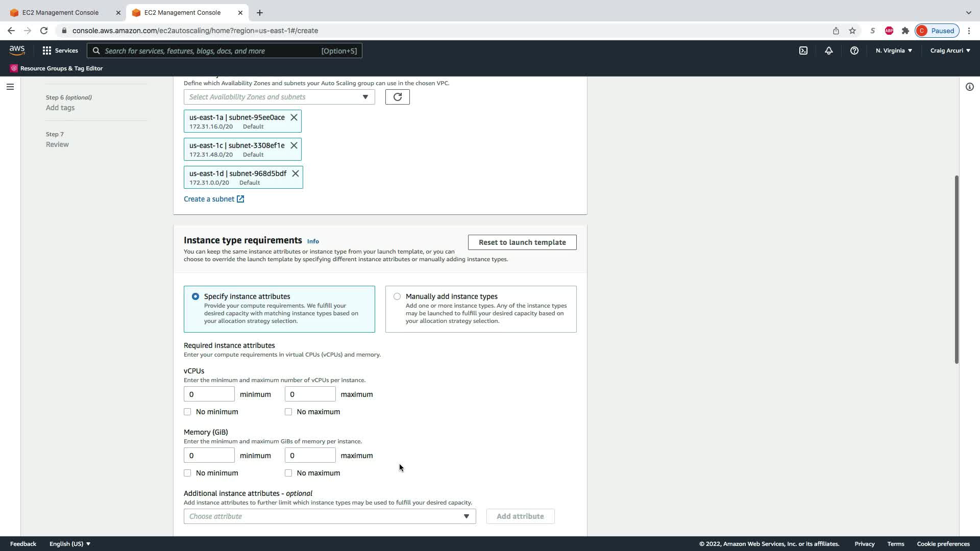Open the side navigation hamburger menu
The height and width of the screenshot is (551, 980).
coord(10,87)
